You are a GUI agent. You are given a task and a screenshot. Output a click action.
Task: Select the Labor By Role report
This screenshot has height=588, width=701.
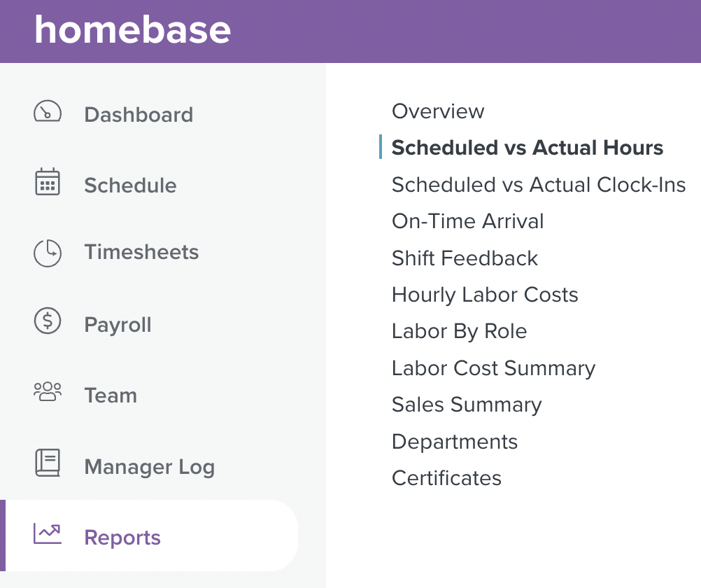tap(459, 332)
